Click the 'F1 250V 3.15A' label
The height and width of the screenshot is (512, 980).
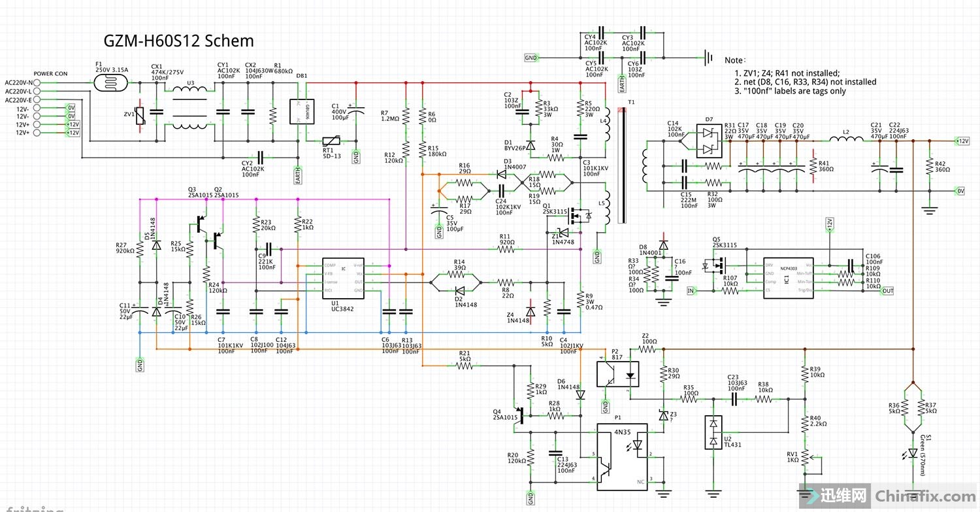pyautogui.click(x=112, y=67)
